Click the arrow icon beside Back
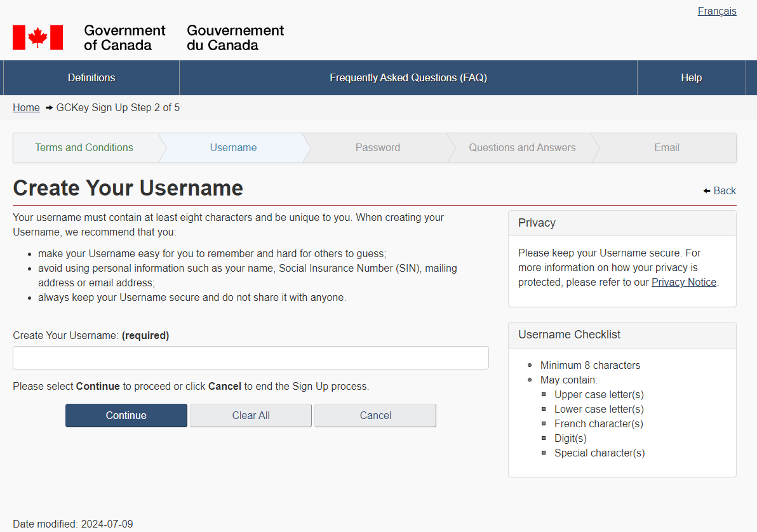 pyautogui.click(x=707, y=190)
